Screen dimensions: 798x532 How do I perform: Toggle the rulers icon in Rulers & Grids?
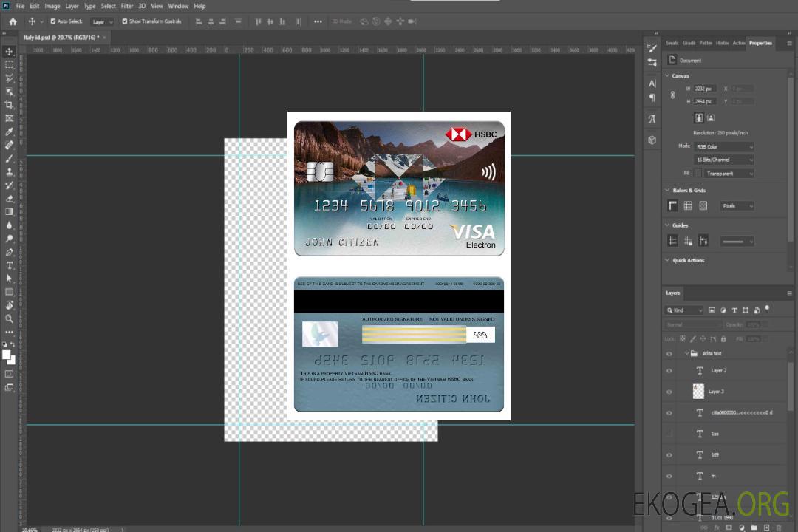[673, 205]
